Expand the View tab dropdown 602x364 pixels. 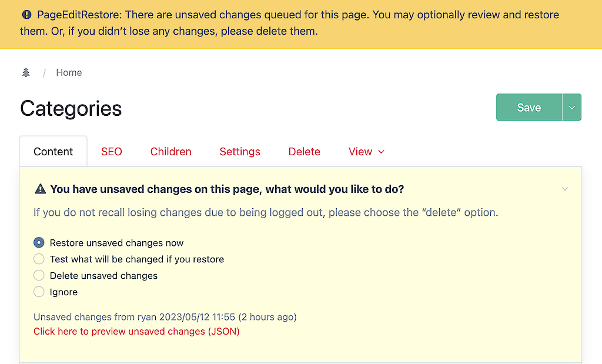pos(366,152)
